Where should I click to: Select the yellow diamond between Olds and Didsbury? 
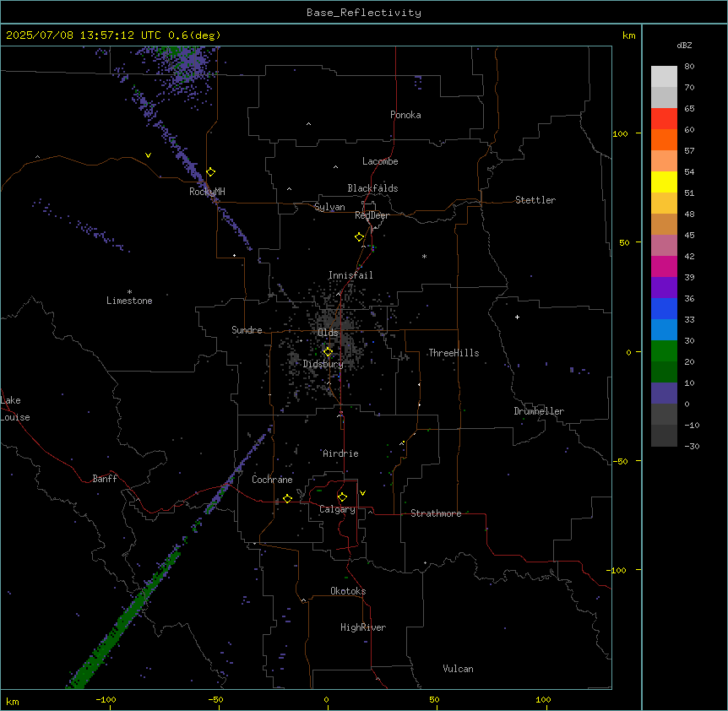click(329, 352)
